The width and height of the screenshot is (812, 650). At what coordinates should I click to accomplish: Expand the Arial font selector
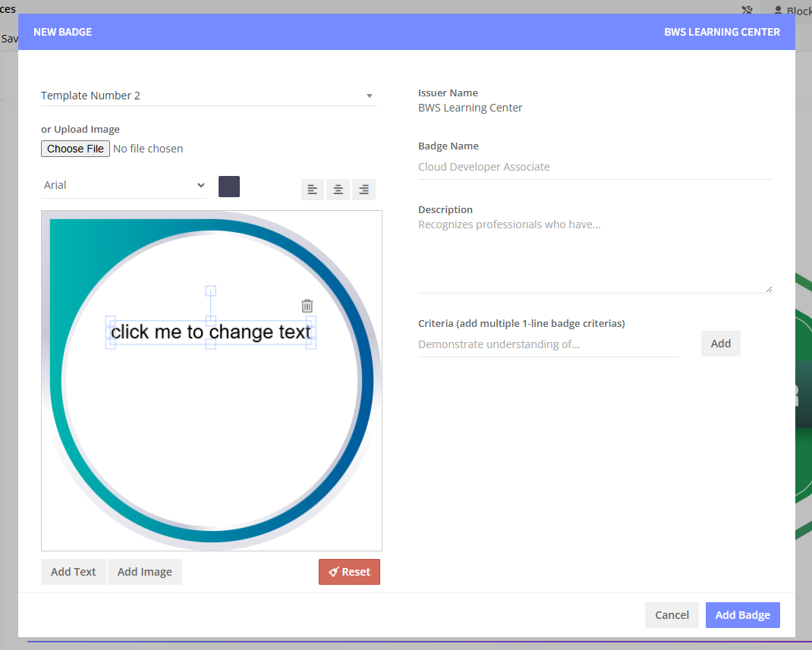[124, 185]
